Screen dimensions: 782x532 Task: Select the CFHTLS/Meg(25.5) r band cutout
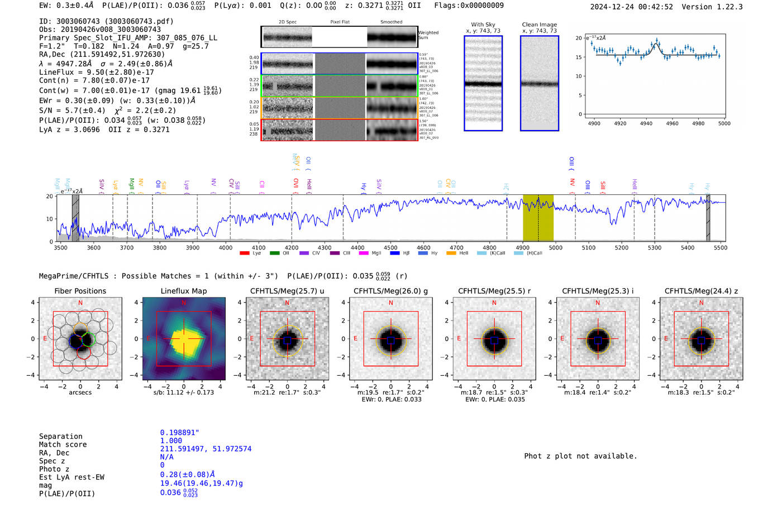coord(494,338)
